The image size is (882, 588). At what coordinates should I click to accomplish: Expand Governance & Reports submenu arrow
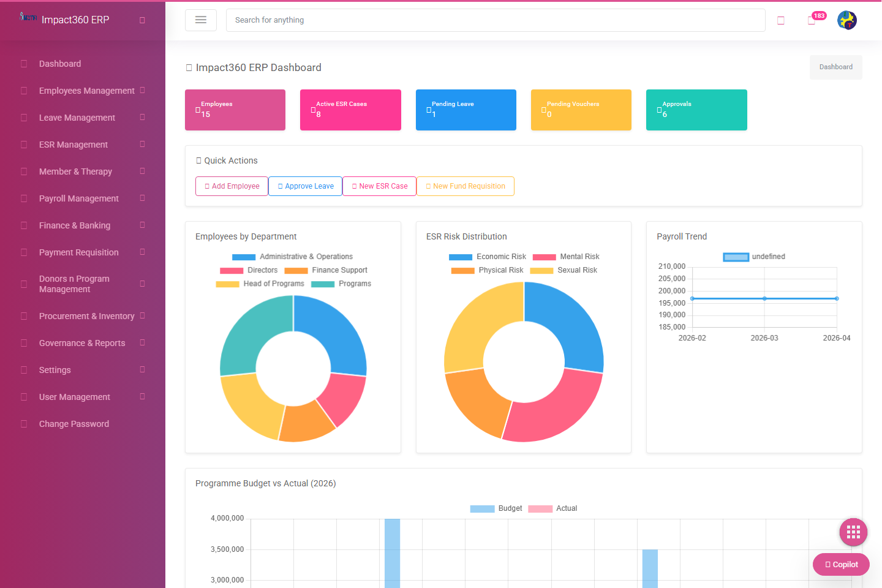(x=142, y=342)
